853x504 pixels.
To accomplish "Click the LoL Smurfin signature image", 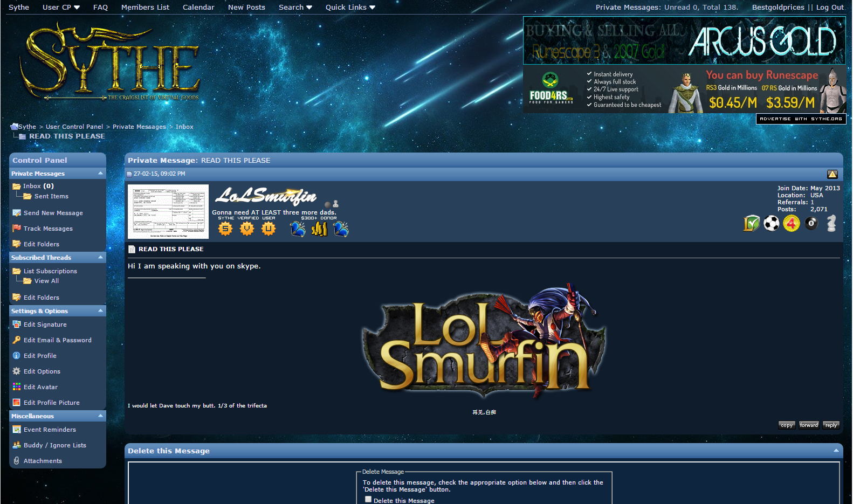I will tap(484, 341).
